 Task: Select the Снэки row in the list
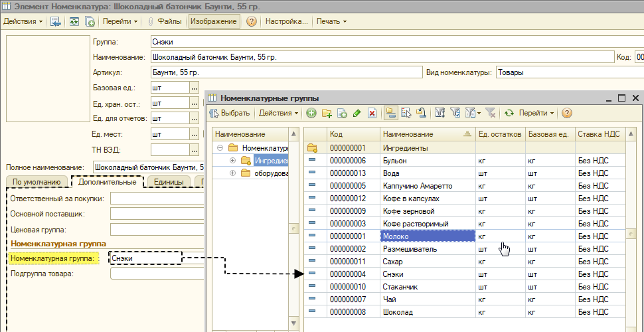(x=466, y=274)
